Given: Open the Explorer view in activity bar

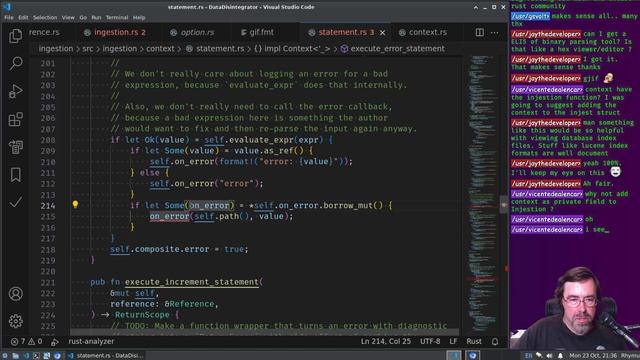Looking at the screenshot, I should pyautogui.click(x=16, y=36).
